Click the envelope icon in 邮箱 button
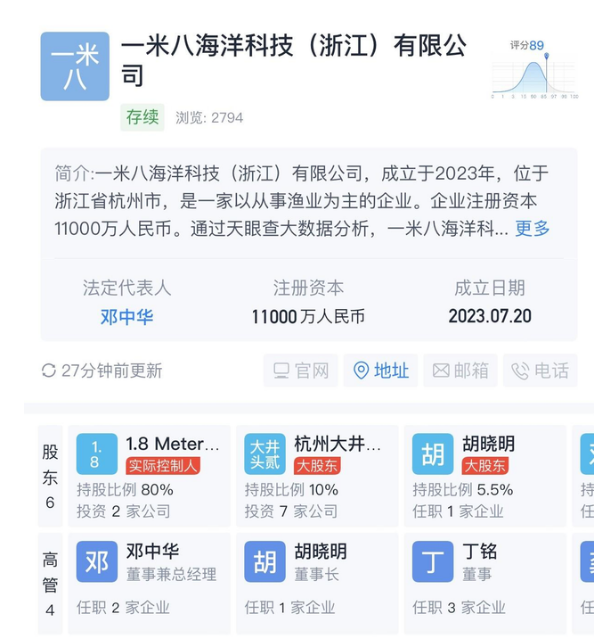The image size is (606, 643). click(x=441, y=371)
